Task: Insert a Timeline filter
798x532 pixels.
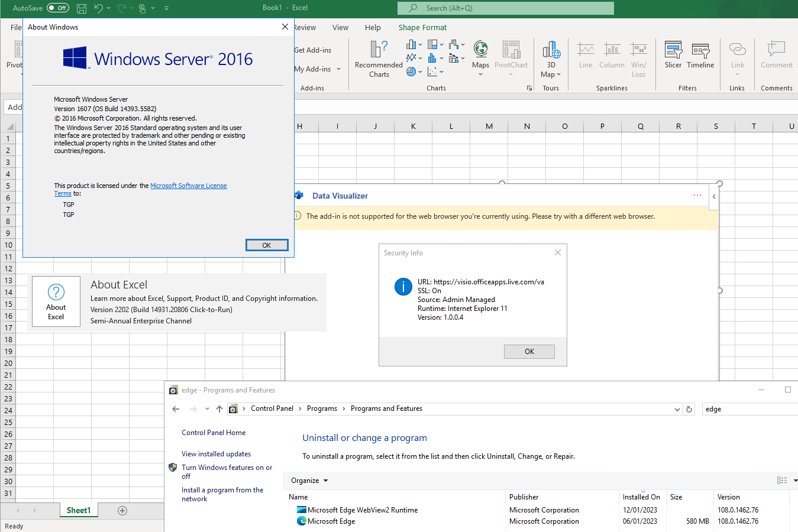Action: pos(700,56)
